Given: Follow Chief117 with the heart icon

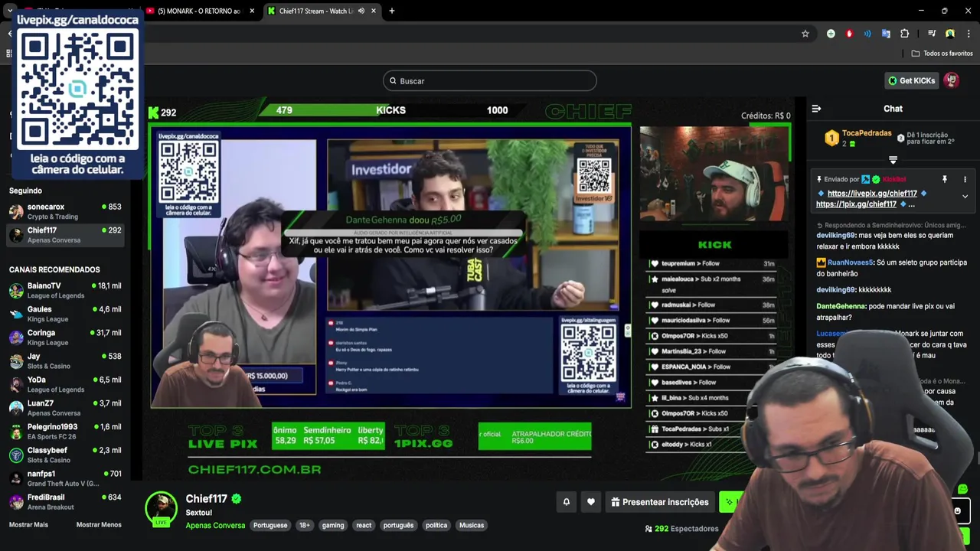Looking at the screenshot, I should coord(590,502).
